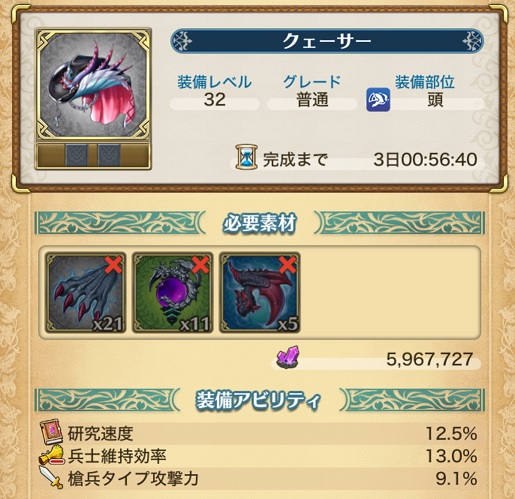
Task: Tap the second empty gem slot
Action: pyautogui.click(x=109, y=155)
